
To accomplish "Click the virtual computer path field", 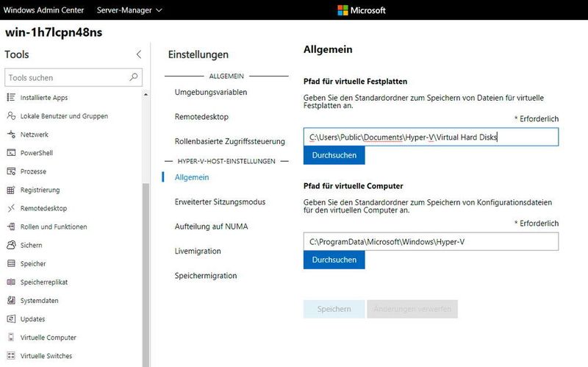I will click(431, 242).
